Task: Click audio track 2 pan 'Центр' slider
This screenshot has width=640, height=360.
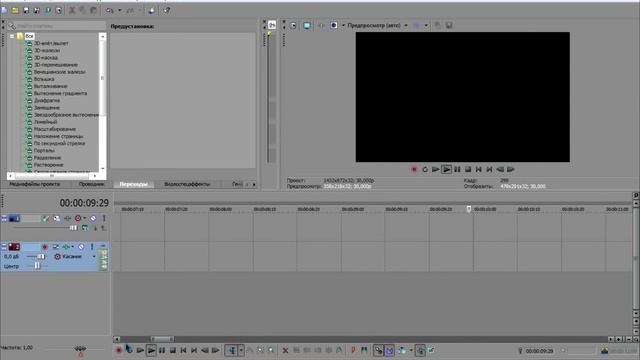Action: [x=37, y=266]
